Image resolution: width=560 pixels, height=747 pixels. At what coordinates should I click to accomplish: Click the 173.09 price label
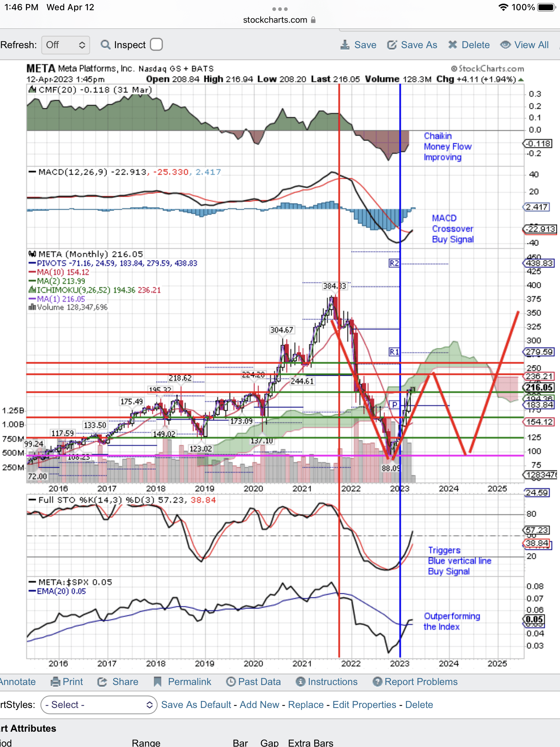[x=241, y=421]
